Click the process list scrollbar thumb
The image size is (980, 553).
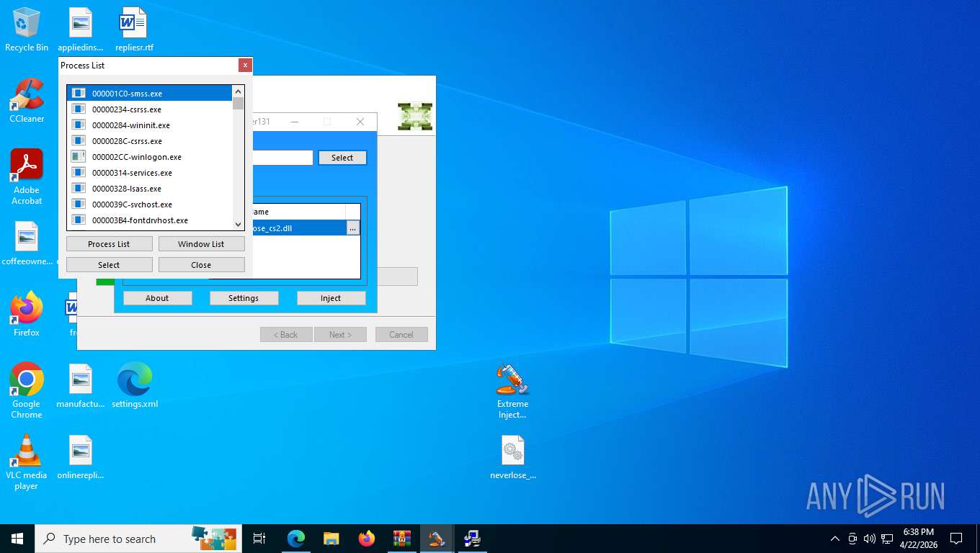pos(239,104)
